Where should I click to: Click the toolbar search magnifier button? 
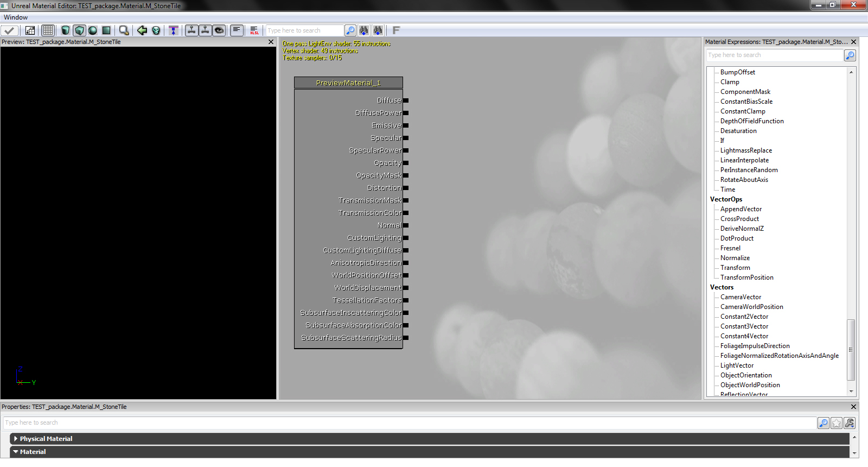(350, 30)
